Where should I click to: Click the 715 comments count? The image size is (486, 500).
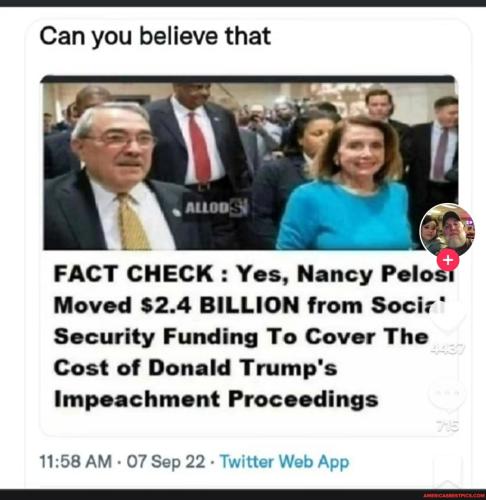point(448,426)
